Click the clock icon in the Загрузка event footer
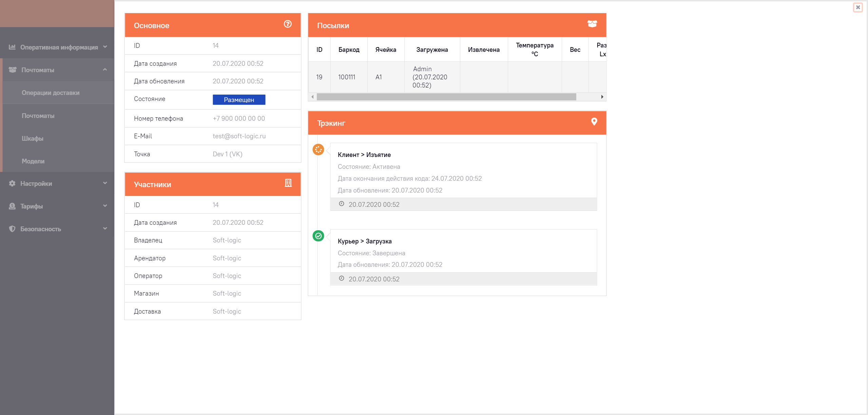 click(x=342, y=278)
